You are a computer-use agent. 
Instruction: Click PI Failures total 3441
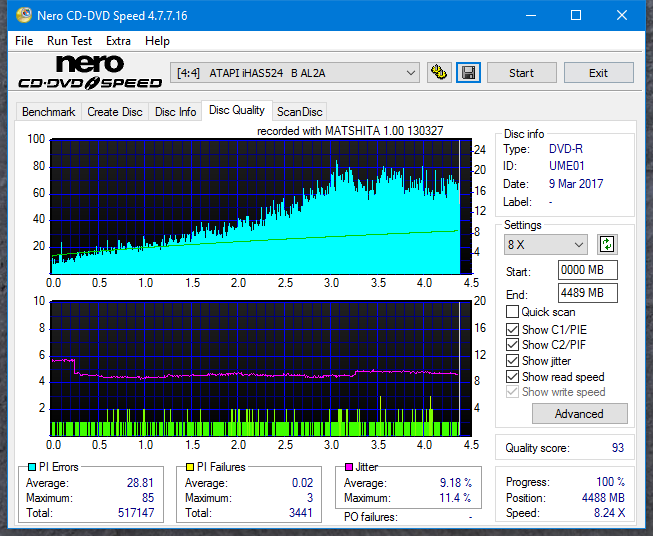[301, 513]
